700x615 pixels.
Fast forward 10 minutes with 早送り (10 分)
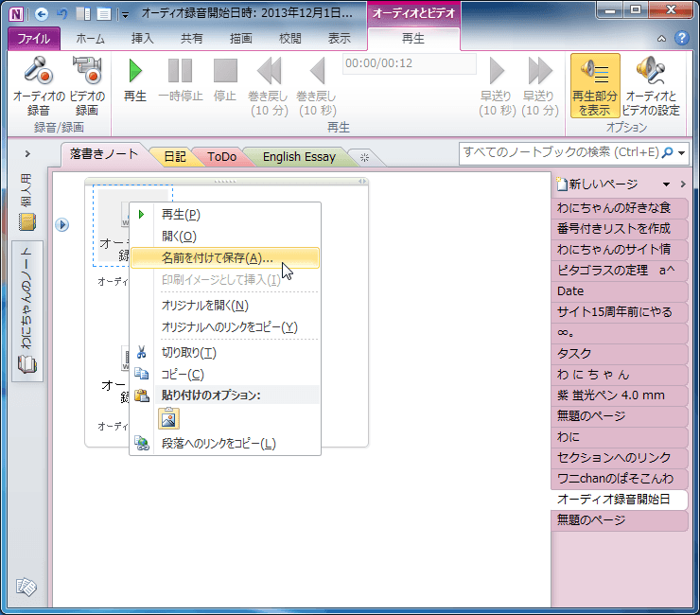point(540,86)
